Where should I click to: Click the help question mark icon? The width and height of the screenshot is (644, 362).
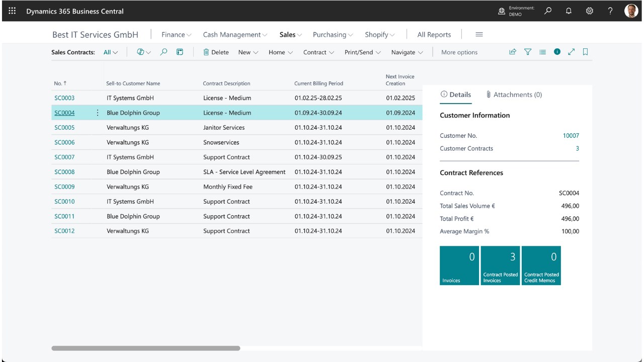(x=610, y=11)
